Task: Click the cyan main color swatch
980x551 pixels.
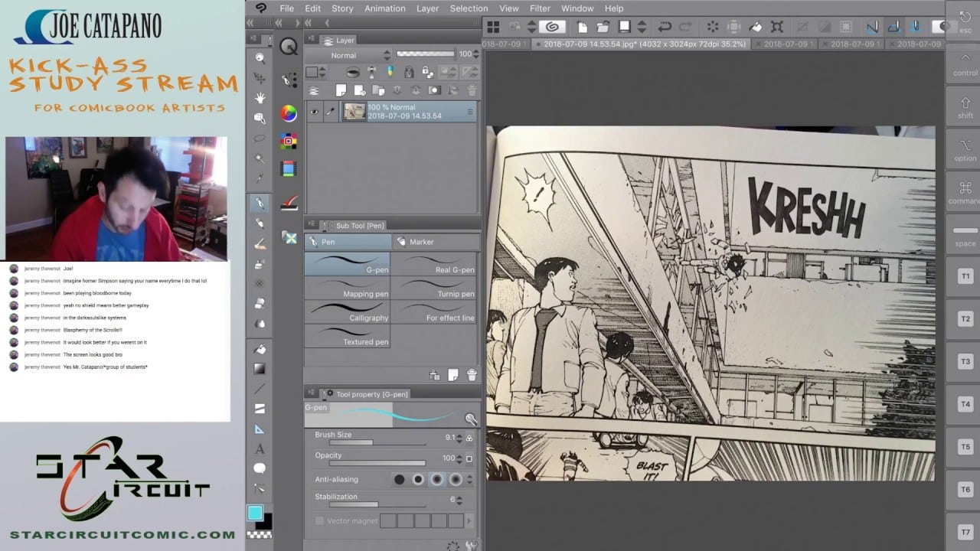Action: tap(255, 513)
